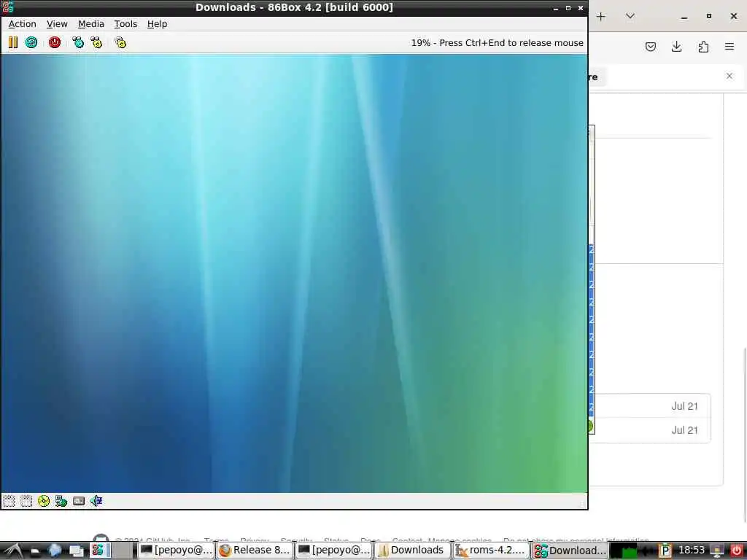Open the View menu
747x560 pixels.
(57, 24)
